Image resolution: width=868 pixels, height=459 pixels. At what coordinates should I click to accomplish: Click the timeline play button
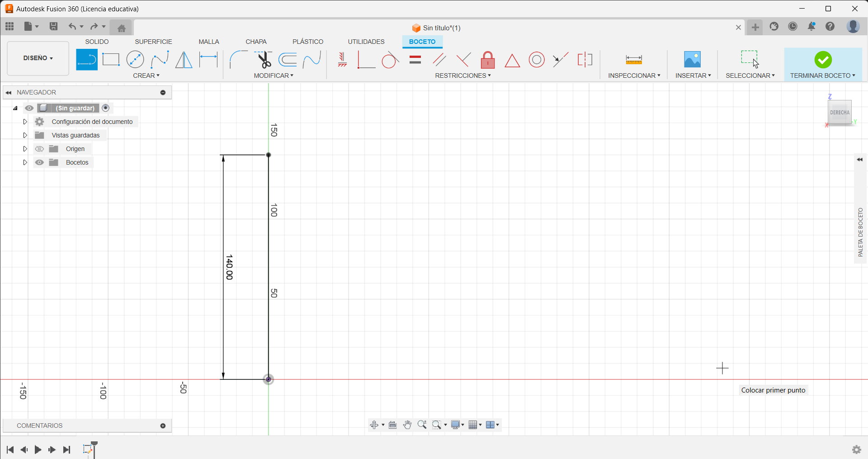pos(38,450)
